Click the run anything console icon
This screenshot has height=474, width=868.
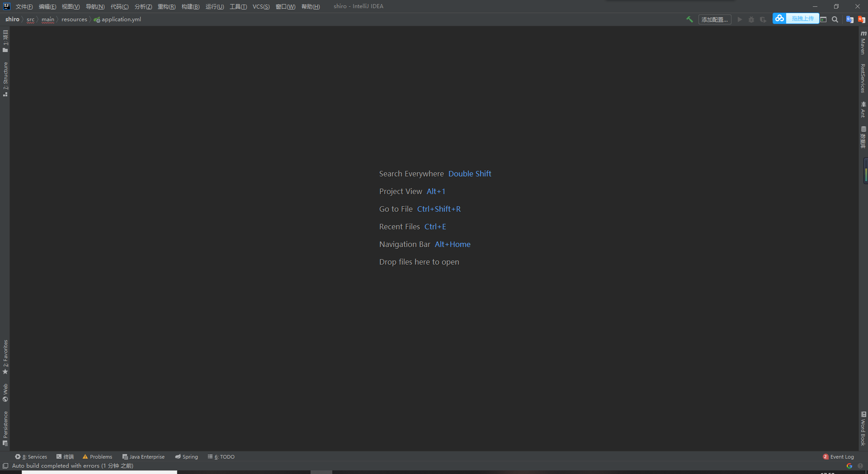pyautogui.click(x=823, y=19)
